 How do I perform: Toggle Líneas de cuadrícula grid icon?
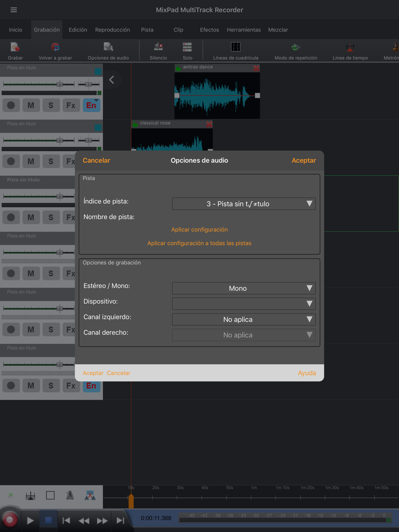[235, 47]
